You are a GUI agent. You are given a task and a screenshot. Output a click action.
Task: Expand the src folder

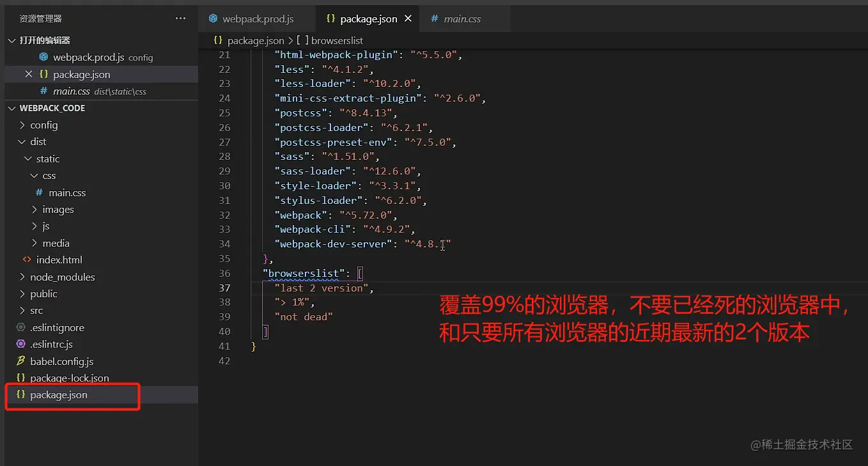click(x=22, y=310)
